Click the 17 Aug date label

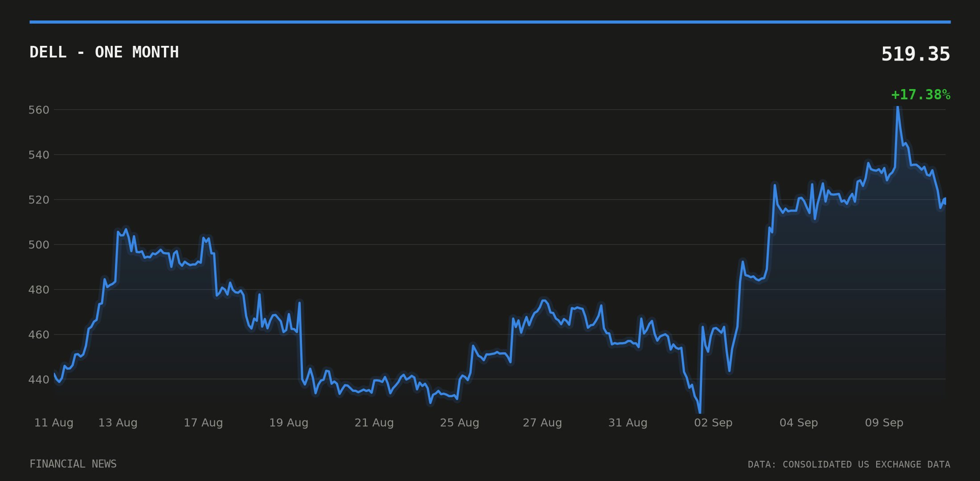[x=203, y=423]
